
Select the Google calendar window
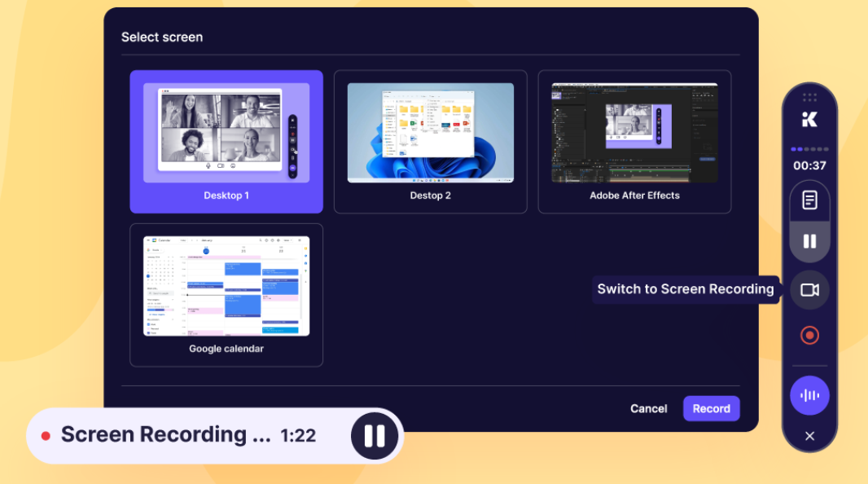point(226,295)
